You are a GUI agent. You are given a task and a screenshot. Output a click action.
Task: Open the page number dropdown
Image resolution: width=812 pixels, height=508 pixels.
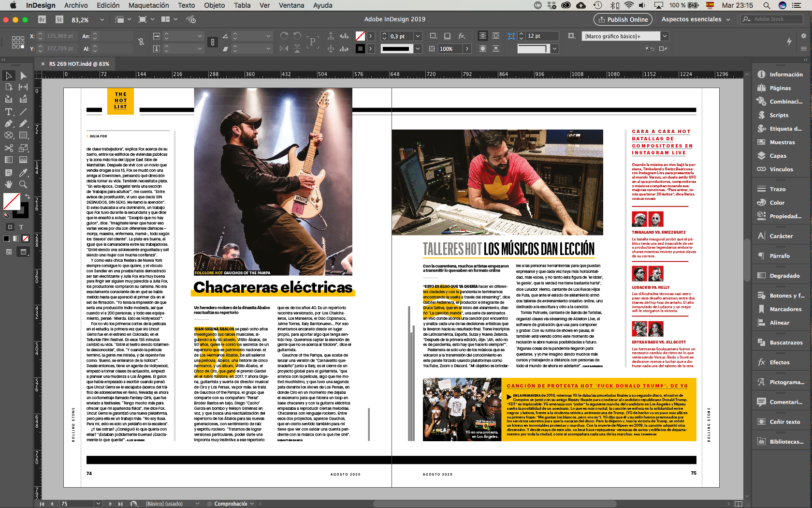99,504
